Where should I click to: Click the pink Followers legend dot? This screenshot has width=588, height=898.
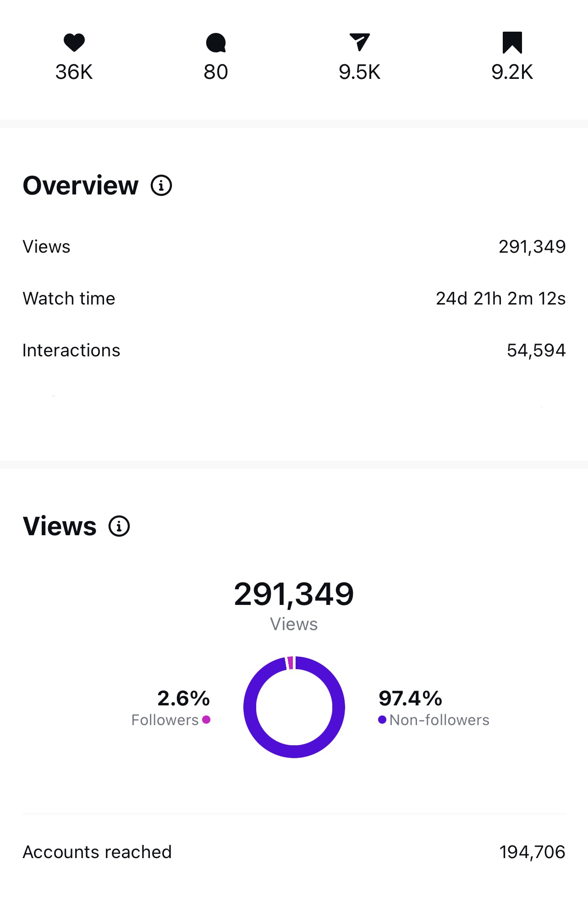206,720
